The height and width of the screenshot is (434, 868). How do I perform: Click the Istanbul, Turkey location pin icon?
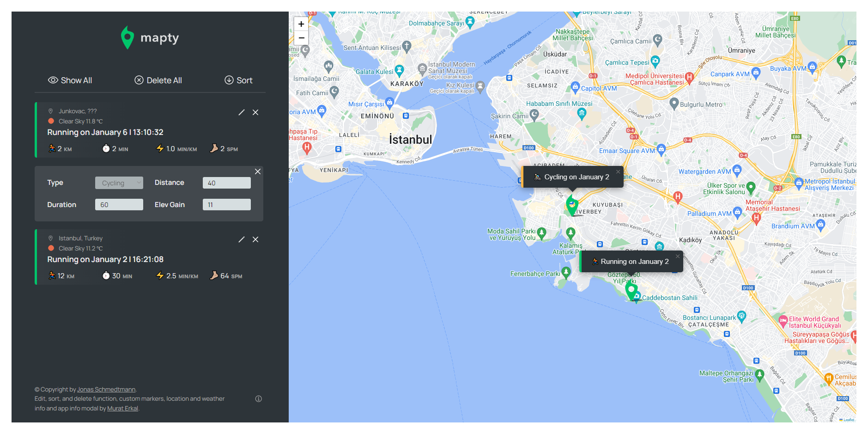(51, 238)
